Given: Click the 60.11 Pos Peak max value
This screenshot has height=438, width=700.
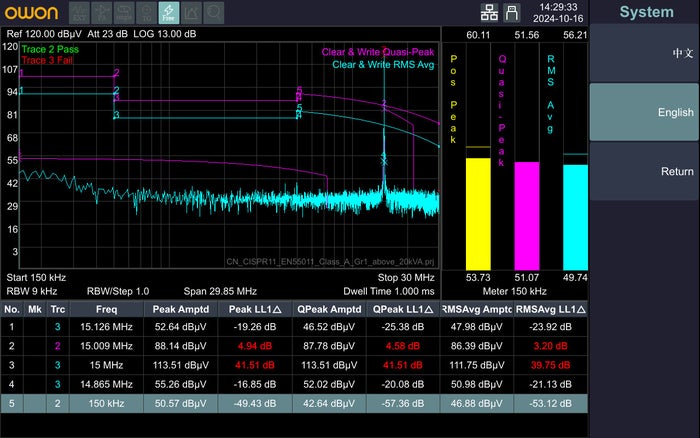Looking at the screenshot, I should [x=478, y=35].
